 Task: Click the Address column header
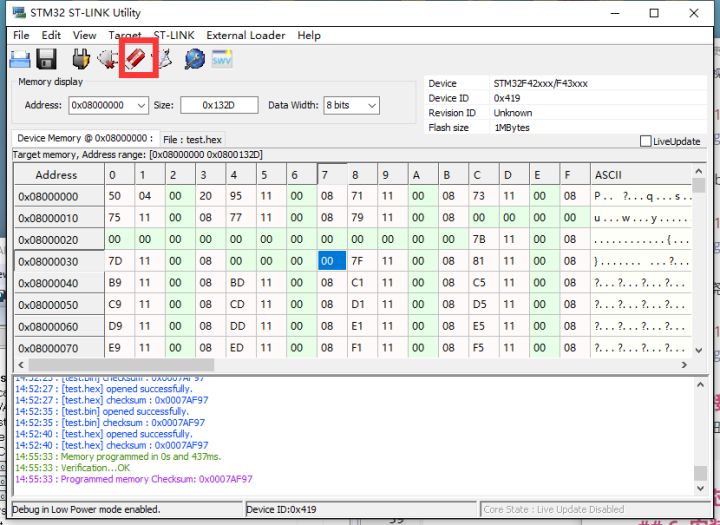[x=59, y=175]
